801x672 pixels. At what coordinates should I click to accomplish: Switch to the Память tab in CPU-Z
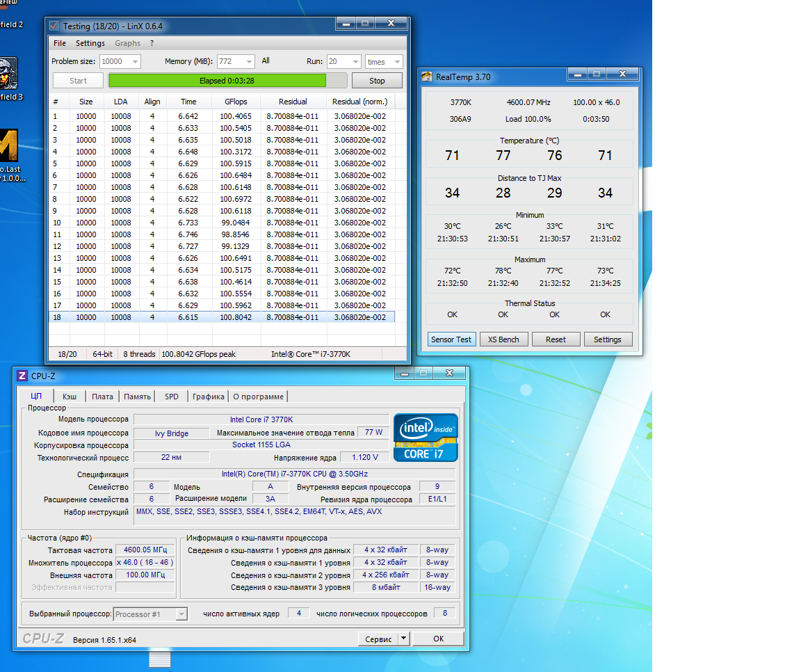[x=137, y=397]
